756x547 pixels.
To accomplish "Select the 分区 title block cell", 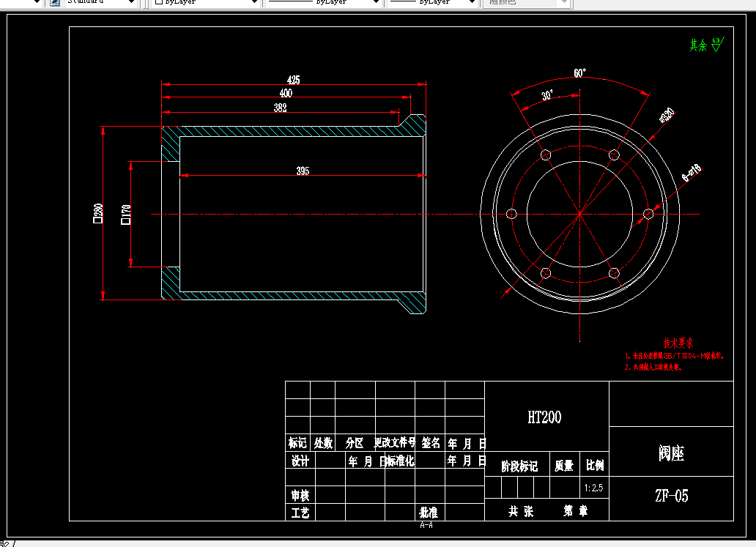I will pyautogui.click(x=355, y=443).
